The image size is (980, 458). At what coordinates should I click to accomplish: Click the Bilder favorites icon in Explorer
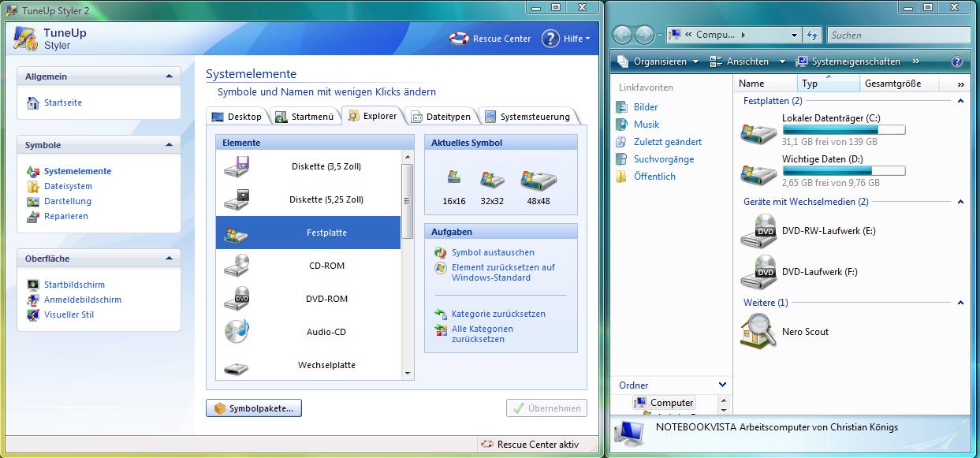click(622, 107)
